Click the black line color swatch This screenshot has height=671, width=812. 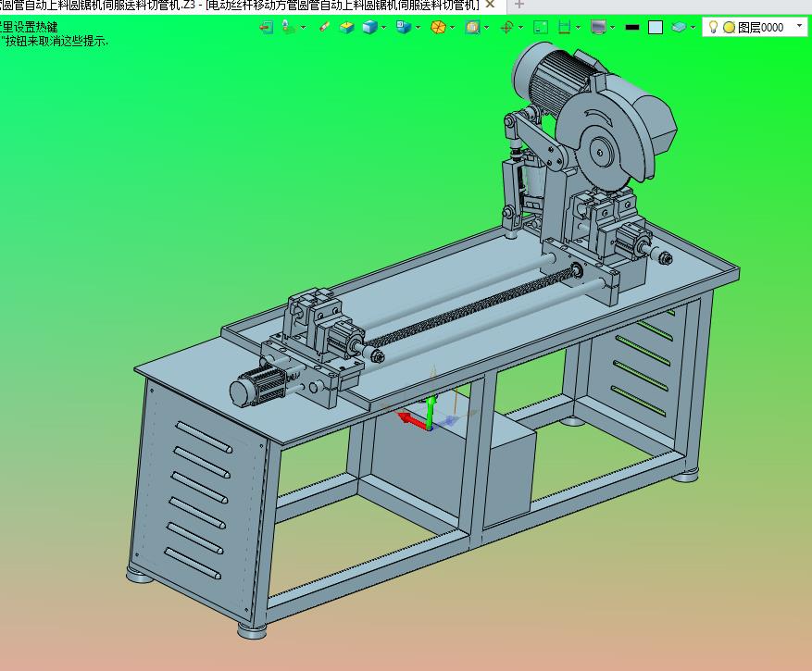tap(632, 28)
